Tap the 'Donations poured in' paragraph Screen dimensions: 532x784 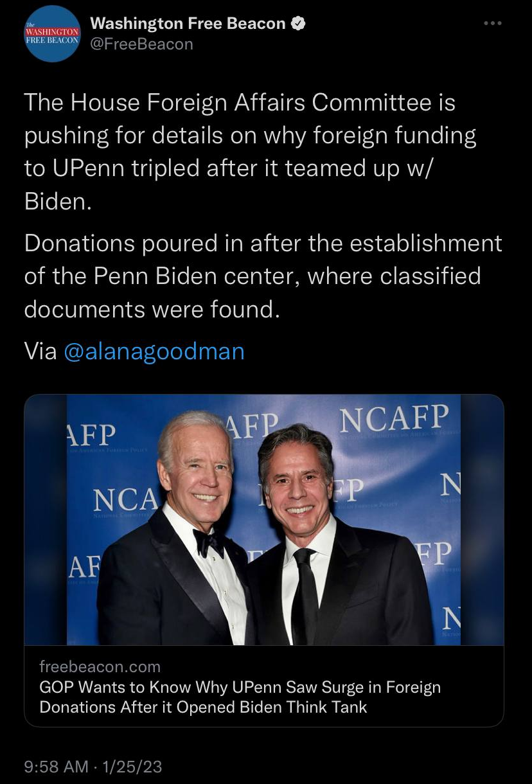tap(263, 276)
